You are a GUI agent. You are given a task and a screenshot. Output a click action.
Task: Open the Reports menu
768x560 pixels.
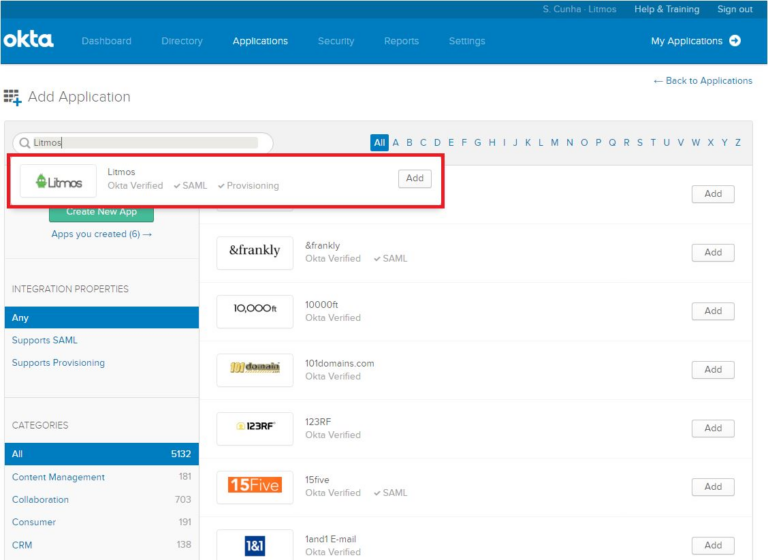click(401, 41)
